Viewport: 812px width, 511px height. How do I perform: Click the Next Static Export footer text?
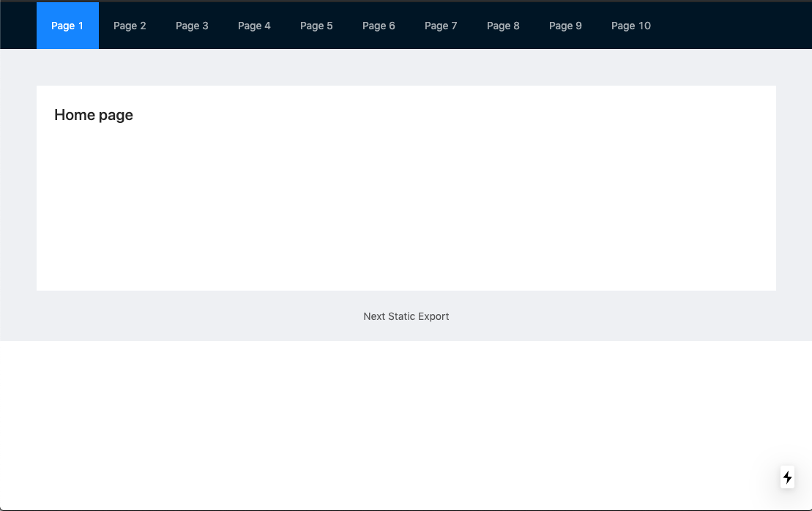pos(406,316)
